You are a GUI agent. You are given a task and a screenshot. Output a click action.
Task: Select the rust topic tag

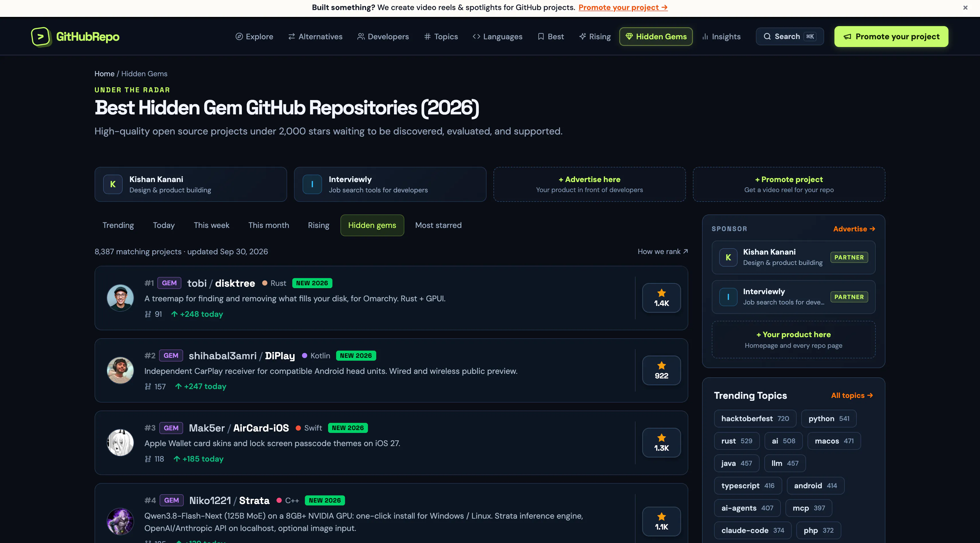tap(736, 441)
